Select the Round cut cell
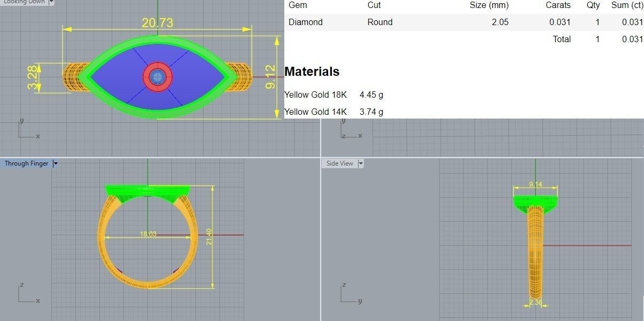Viewport: 644px width, 321px height. [x=380, y=22]
